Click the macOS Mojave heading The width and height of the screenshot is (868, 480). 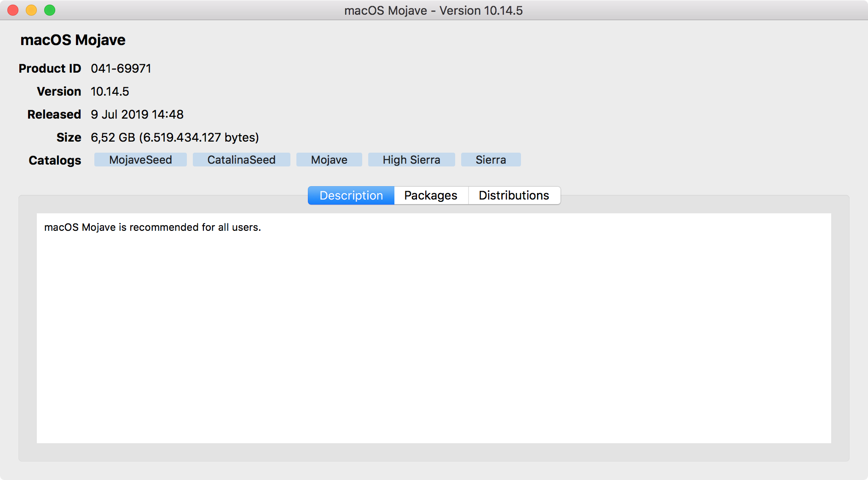73,40
